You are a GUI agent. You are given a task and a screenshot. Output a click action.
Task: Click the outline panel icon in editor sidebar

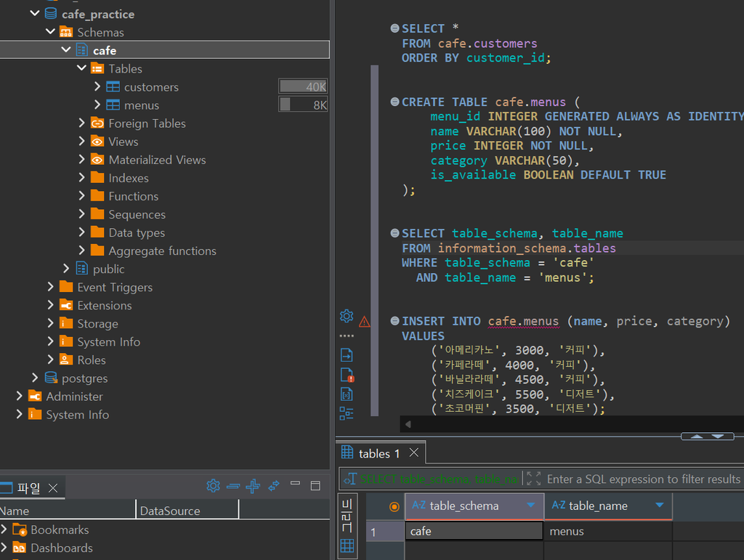347,413
